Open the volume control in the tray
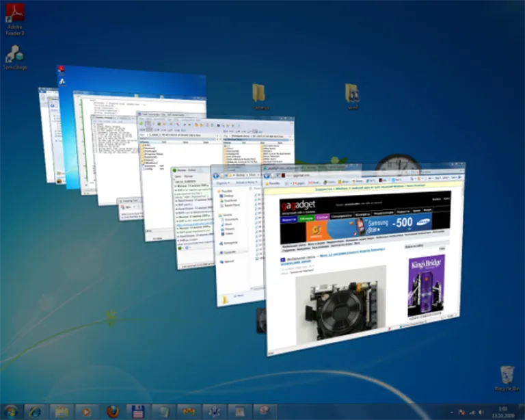Screen dimensions: 525x420 pos(481,412)
